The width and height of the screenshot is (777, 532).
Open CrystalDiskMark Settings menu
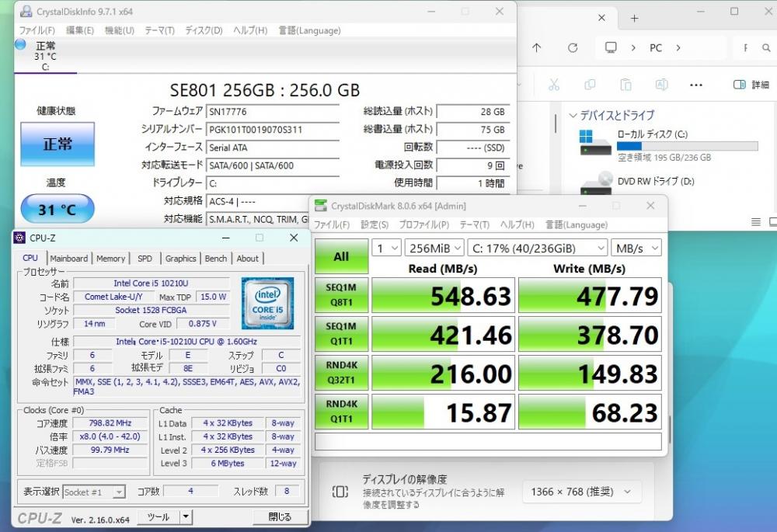pos(375,225)
